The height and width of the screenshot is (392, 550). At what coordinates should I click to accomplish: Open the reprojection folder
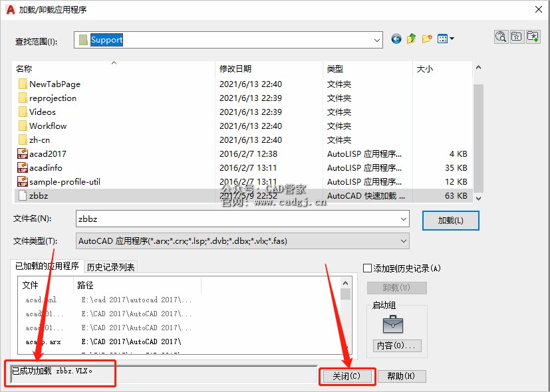click(x=47, y=98)
